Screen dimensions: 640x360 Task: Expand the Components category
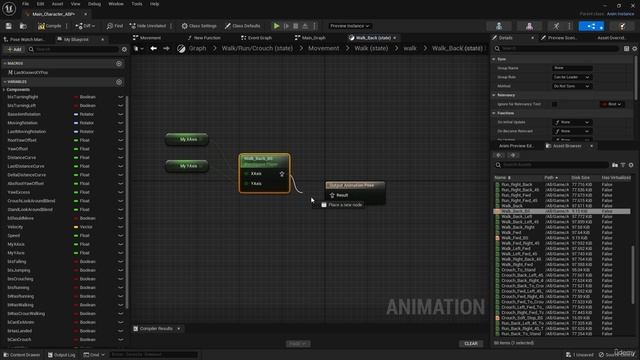[x=4, y=90]
